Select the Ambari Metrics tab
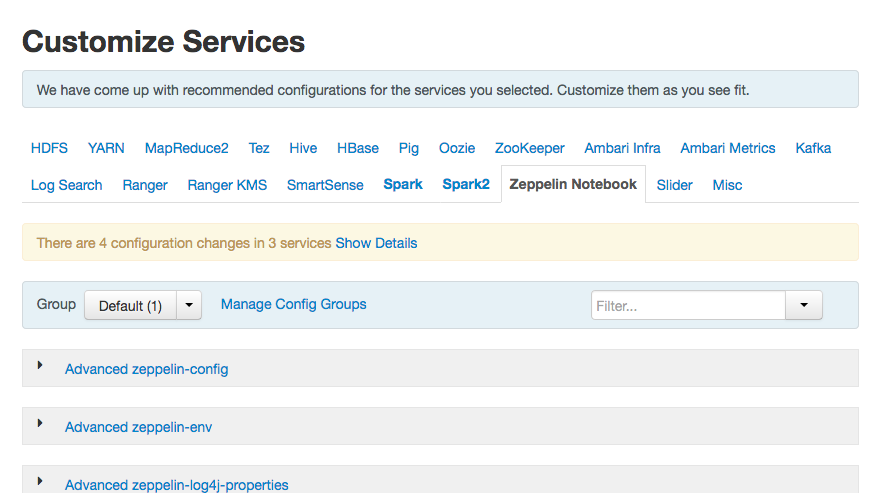Viewport: 881px width, 493px height. (x=727, y=148)
